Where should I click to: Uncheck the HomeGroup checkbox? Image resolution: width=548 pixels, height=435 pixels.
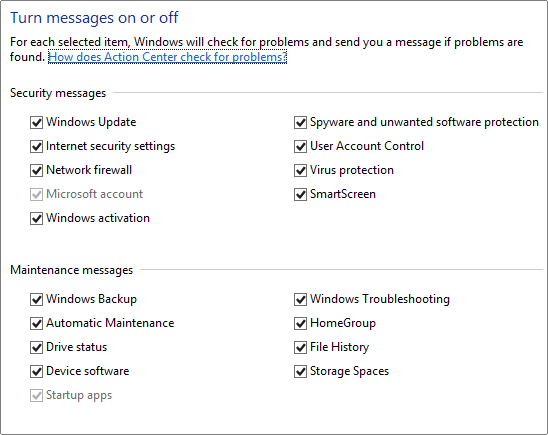pos(300,324)
